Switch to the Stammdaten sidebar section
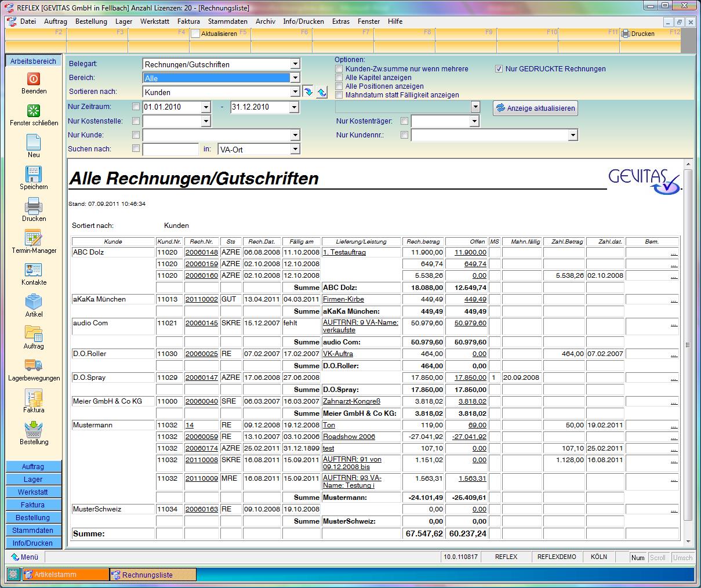Viewport: 701px width, 588px height. pyautogui.click(x=33, y=531)
